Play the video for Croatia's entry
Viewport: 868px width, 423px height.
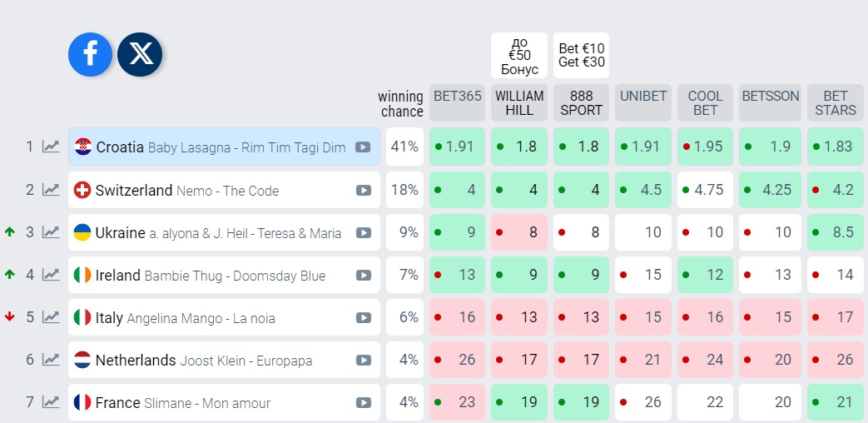(x=363, y=147)
